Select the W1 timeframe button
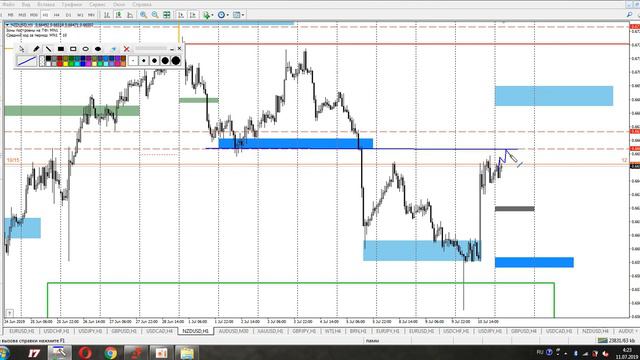 pos(80,15)
